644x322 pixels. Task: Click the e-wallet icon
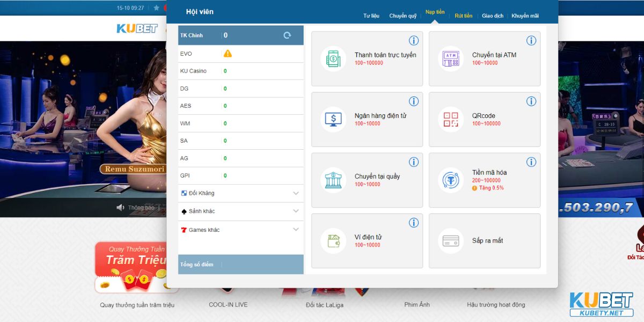333,240
